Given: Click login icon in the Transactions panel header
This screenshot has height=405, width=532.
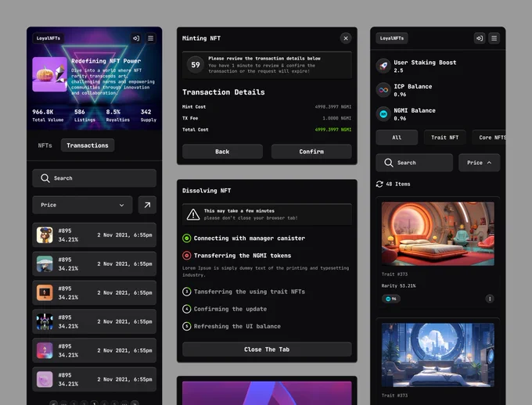Looking at the screenshot, I should coord(136,38).
